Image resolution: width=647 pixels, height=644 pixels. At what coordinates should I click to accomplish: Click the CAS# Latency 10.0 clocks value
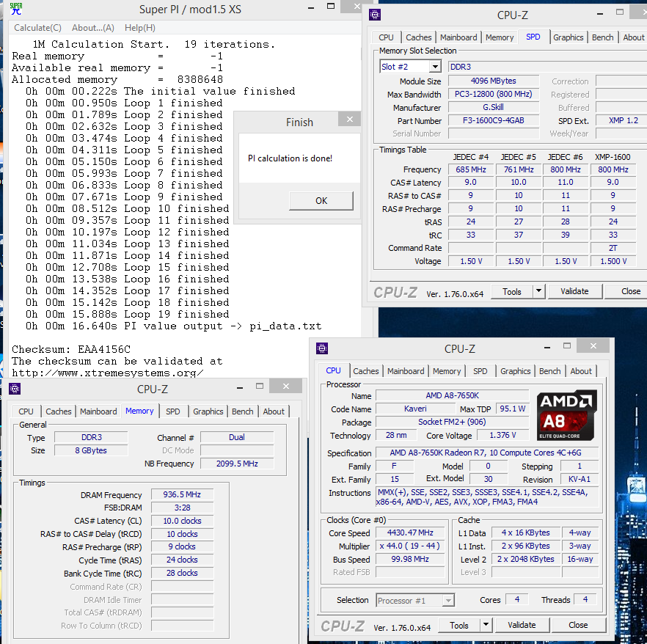(182, 521)
